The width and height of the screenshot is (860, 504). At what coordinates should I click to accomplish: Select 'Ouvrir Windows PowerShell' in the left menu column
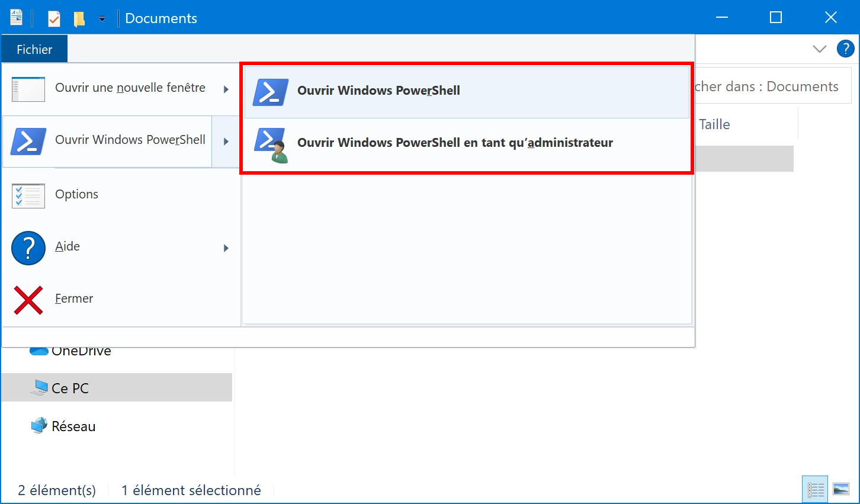click(x=107, y=141)
